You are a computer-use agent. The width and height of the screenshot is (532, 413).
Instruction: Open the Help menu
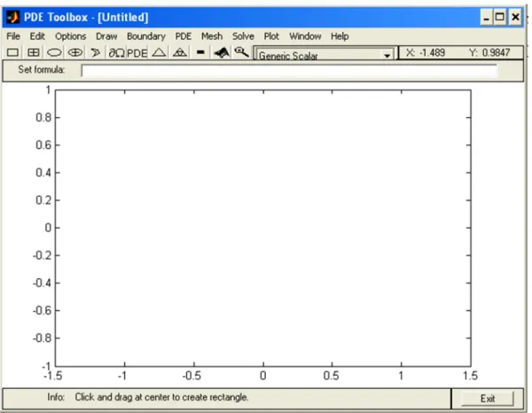(340, 36)
